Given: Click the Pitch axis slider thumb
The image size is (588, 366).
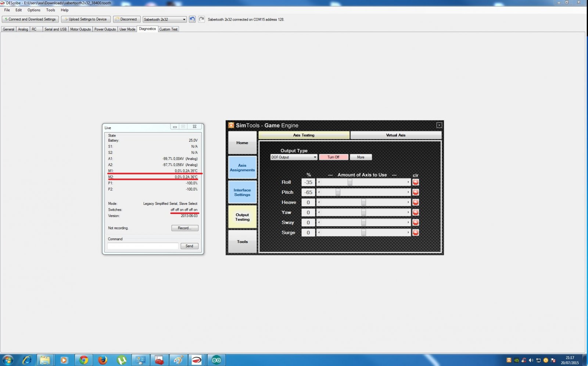Looking at the screenshot, I should [338, 192].
